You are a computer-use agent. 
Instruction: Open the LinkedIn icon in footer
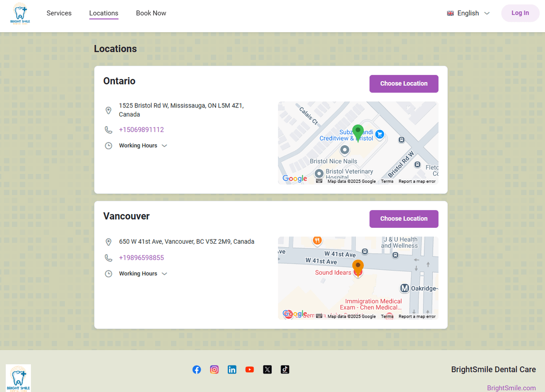[232, 370]
